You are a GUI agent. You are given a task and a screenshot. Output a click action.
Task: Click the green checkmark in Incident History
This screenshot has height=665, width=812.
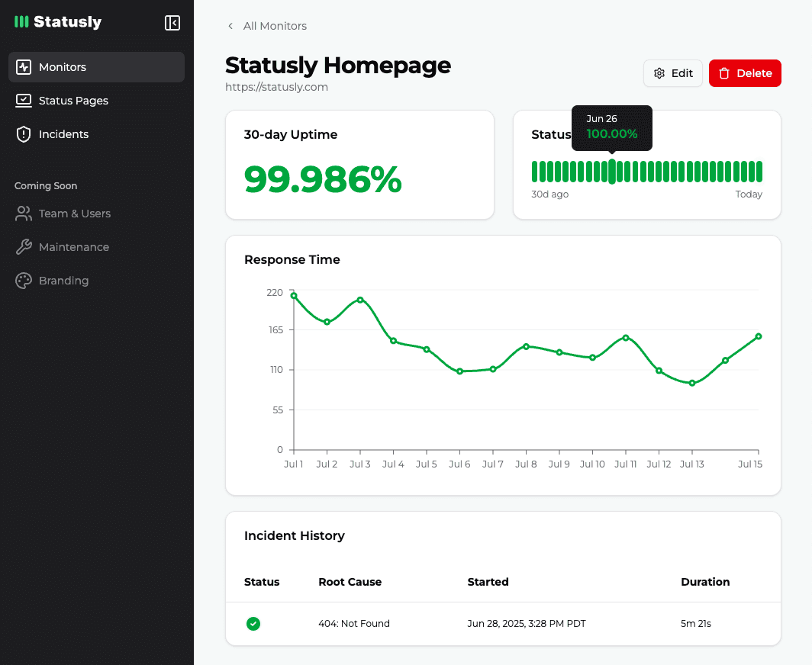(253, 624)
